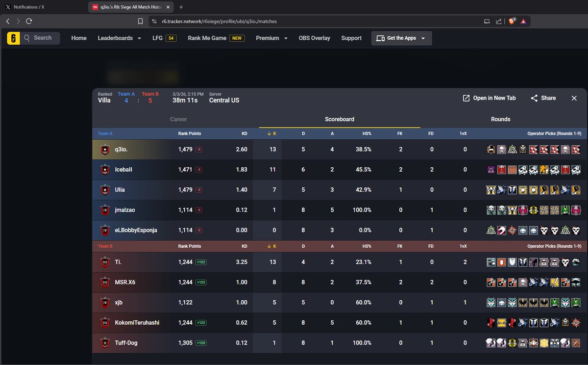Viewport: 588px width, 365px height.
Task: Click Tuff-Dog's last operator pick icon
Action: 576,343
